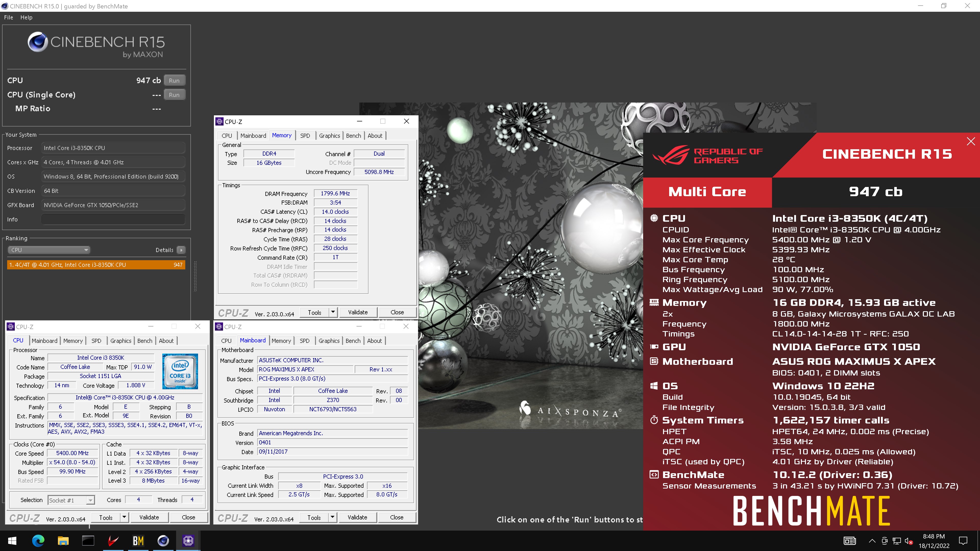Open the Cinebench Help menu
The width and height of the screenshot is (980, 551).
pyautogui.click(x=26, y=18)
